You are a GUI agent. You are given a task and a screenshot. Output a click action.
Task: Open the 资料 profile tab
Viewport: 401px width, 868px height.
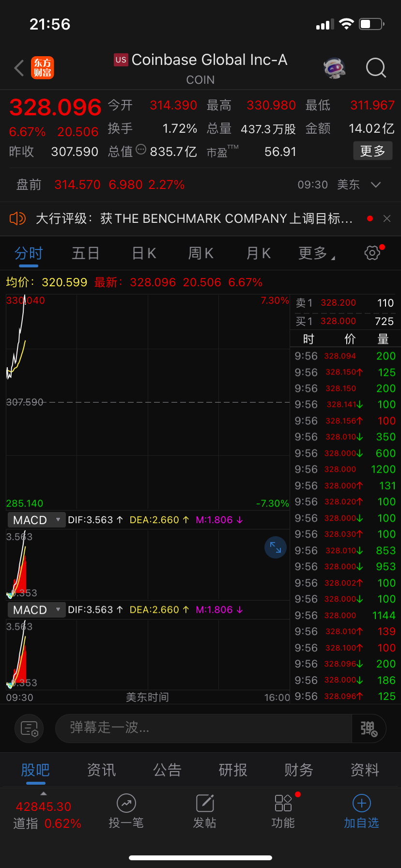365,770
